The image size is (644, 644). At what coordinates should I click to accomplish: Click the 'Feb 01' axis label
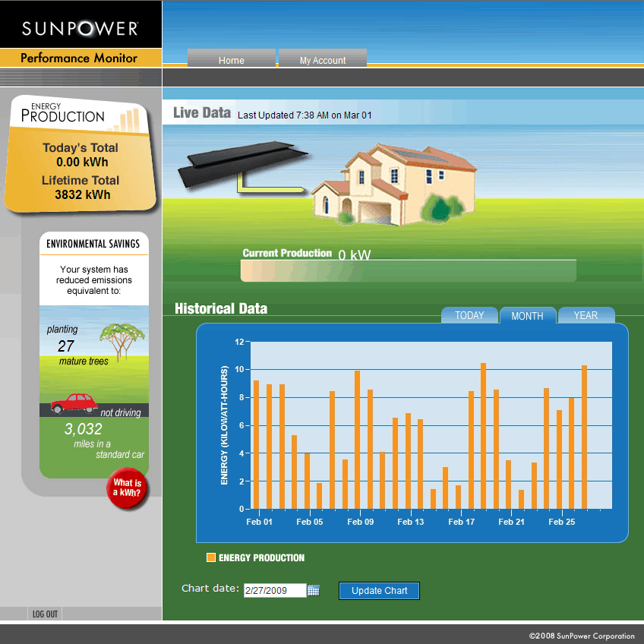(x=259, y=522)
